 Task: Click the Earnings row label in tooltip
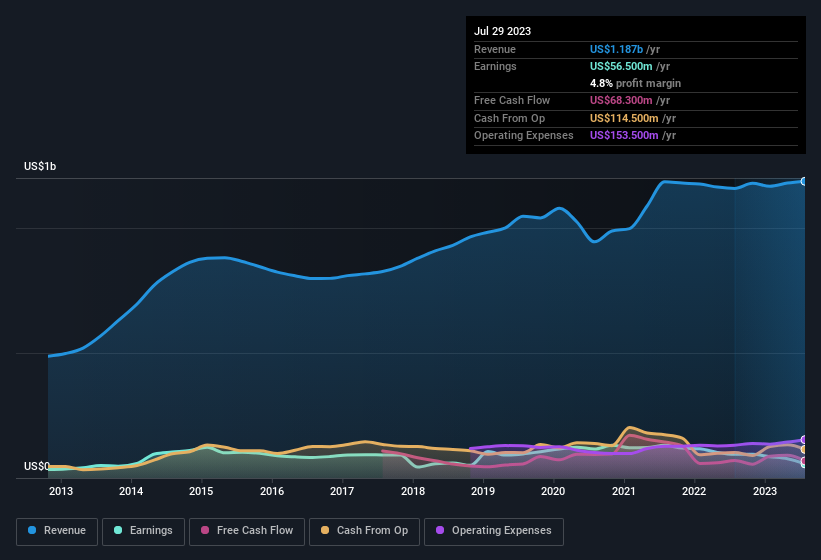tap(495, 66)
